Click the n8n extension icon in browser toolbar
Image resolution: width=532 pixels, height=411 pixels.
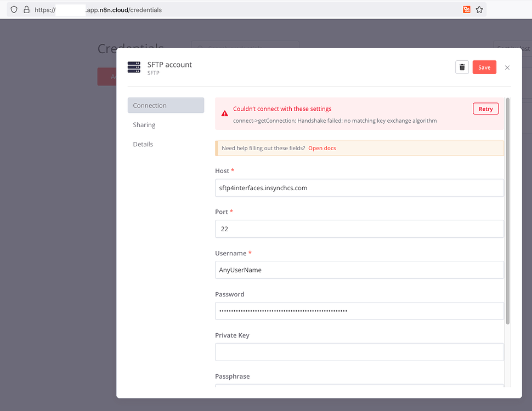(x=466, y=9)
